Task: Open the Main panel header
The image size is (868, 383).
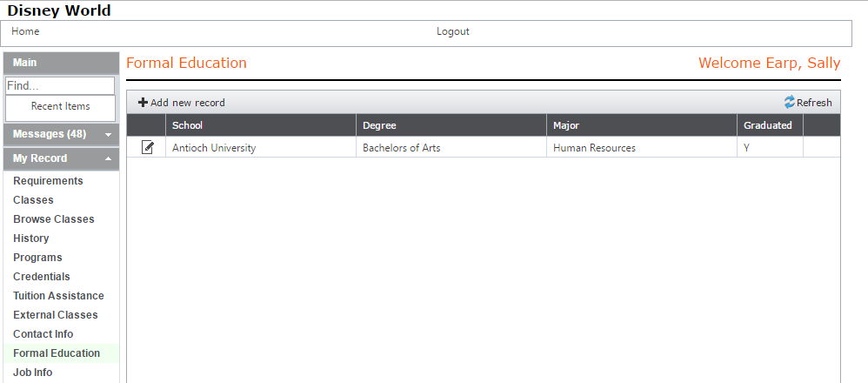Action: pyautogui.click(x=60, y=63)
